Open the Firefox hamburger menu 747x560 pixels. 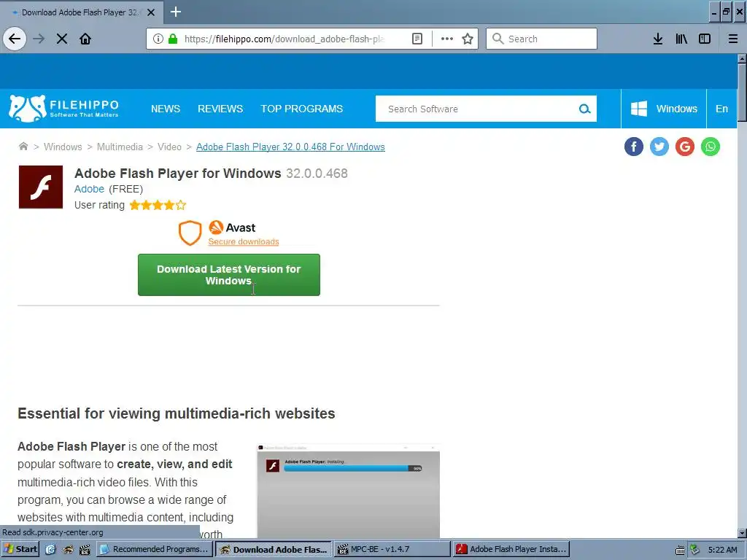733,39
